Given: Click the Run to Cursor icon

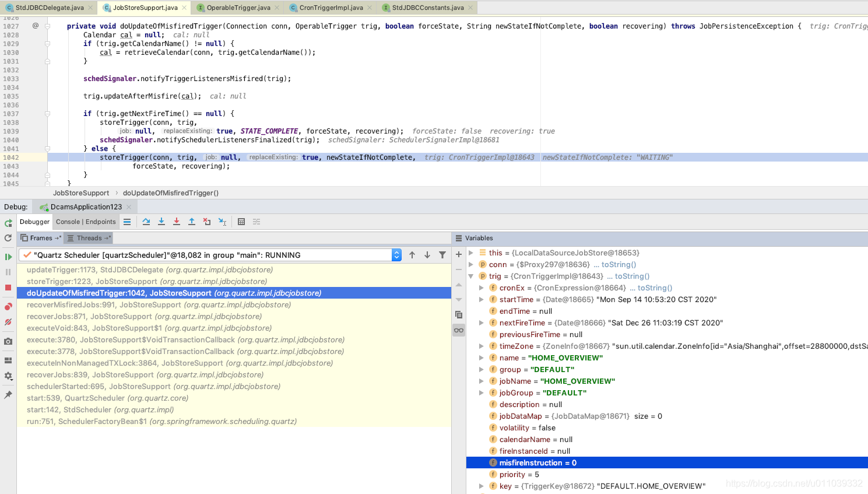Looking at the screenshot, I should [x=222, y=222].
